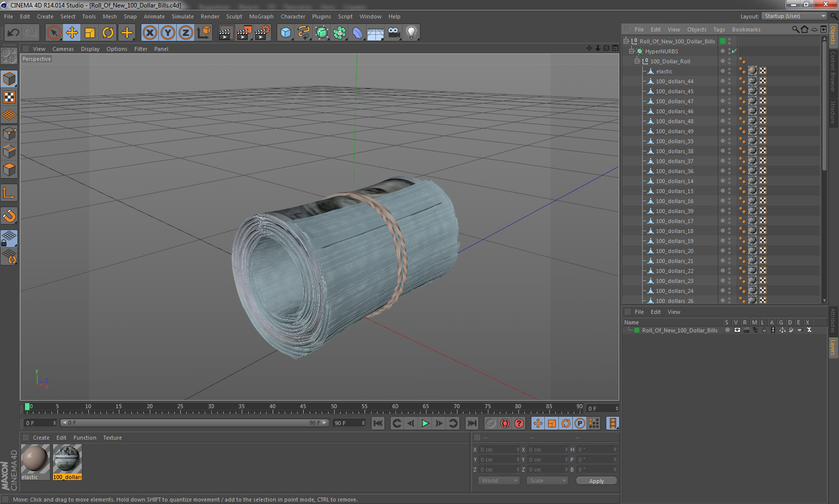This screenshot has width=839, height=504.
Task: Activate the Move tool in top toolbar
Action: click(x=72, y=33)
